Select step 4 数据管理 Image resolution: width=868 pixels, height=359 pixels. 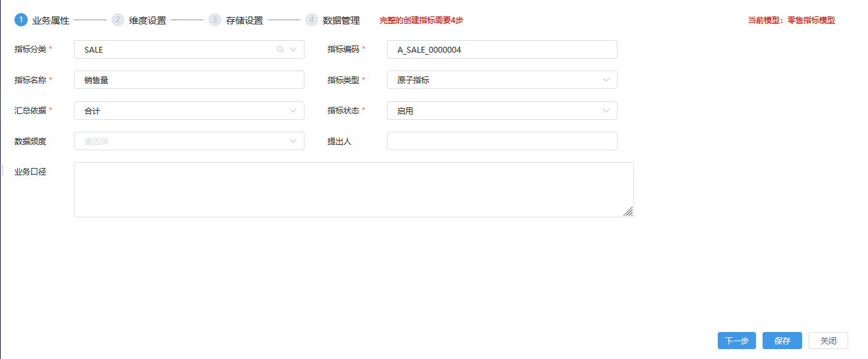coord(332,20)
